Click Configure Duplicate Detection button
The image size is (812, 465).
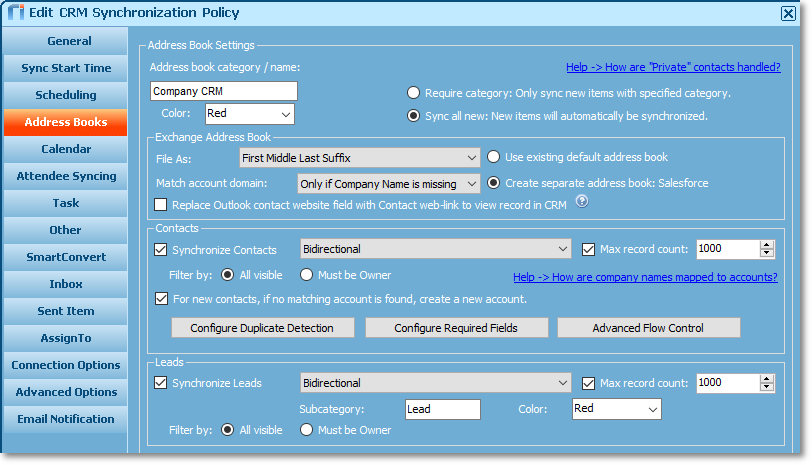[x=263, y=328]
